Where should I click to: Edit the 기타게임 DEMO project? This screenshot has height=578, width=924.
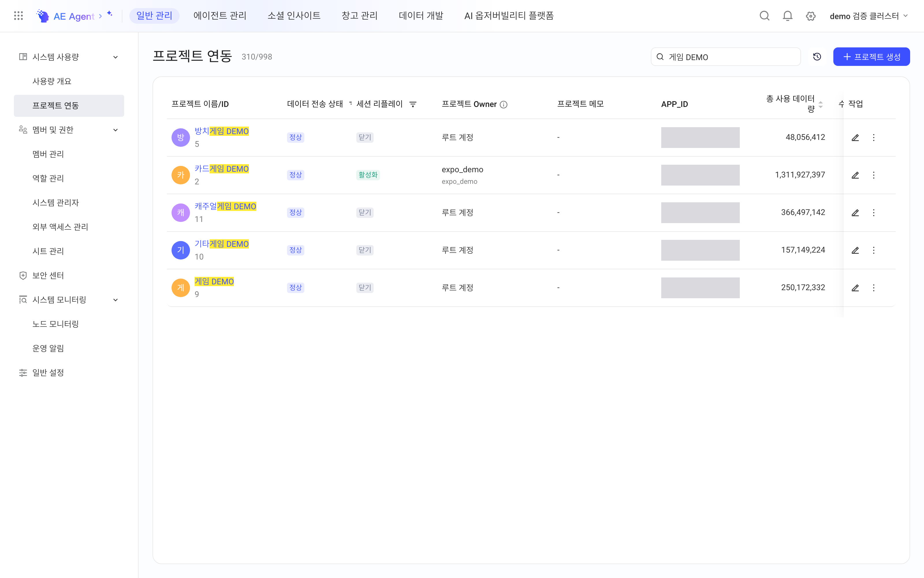click(855, 250)
